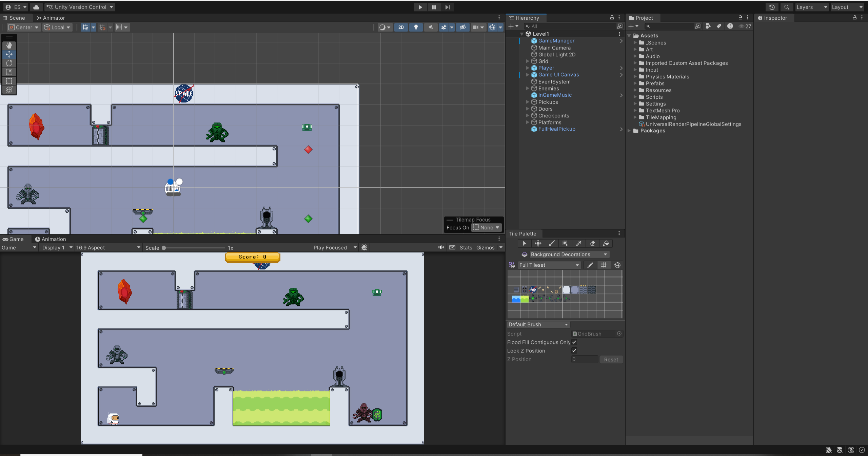Click the Game view Scale slider
Viewport: 868px width, 456px height.
coord(194,248)
